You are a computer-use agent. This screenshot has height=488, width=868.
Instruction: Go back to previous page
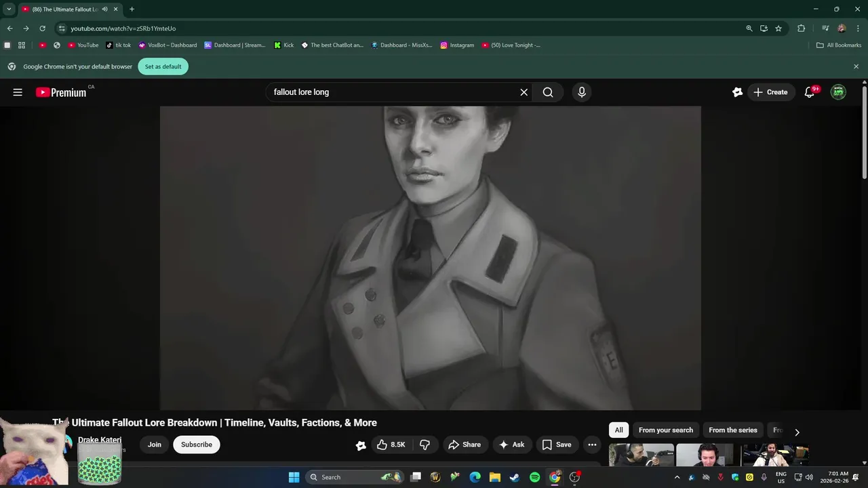pos(9,28)
